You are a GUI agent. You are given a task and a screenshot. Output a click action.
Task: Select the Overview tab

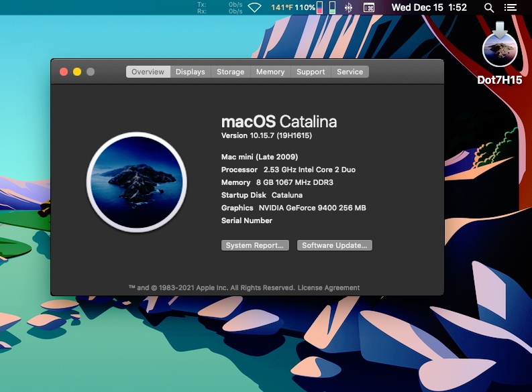tap(148, 72)
